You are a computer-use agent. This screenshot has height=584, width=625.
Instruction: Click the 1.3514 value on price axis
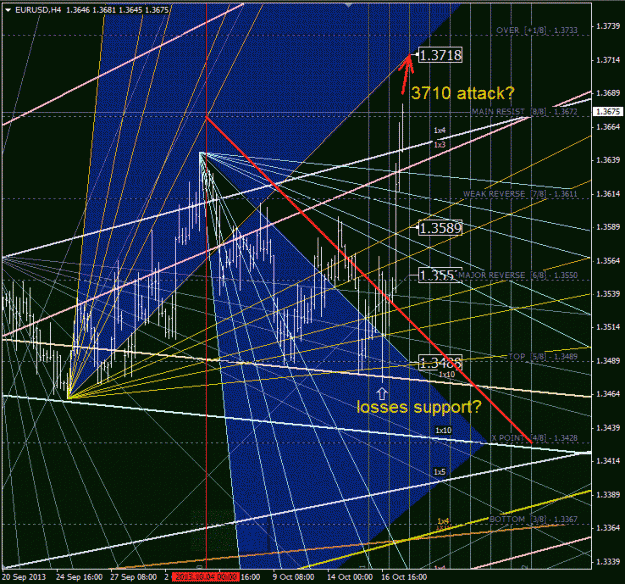coord(608,327)
